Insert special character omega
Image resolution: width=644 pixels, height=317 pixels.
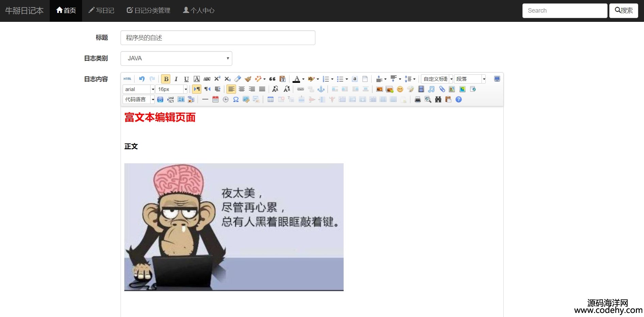[236, 100]
